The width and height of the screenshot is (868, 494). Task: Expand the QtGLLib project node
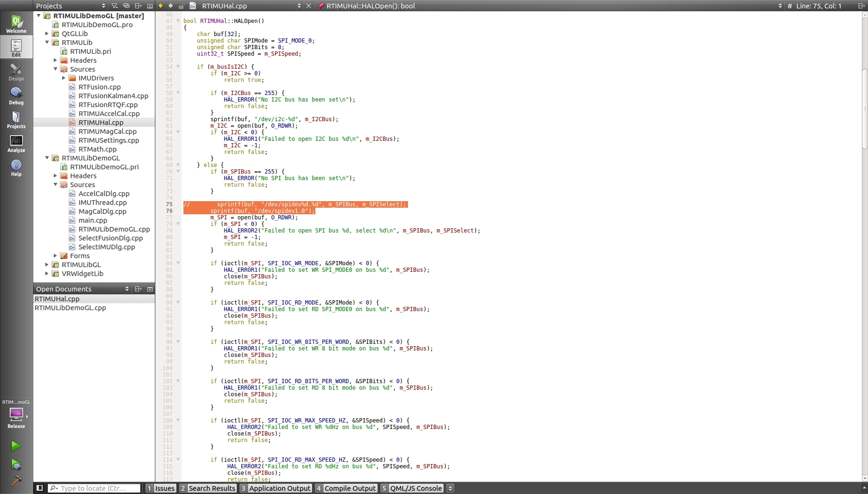(47, 34)
